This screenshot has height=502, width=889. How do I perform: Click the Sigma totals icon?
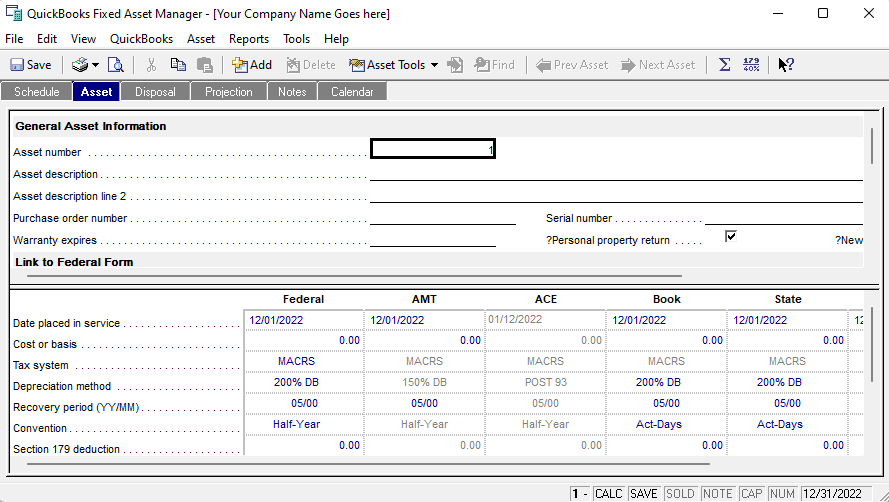[x=725, y=65]
